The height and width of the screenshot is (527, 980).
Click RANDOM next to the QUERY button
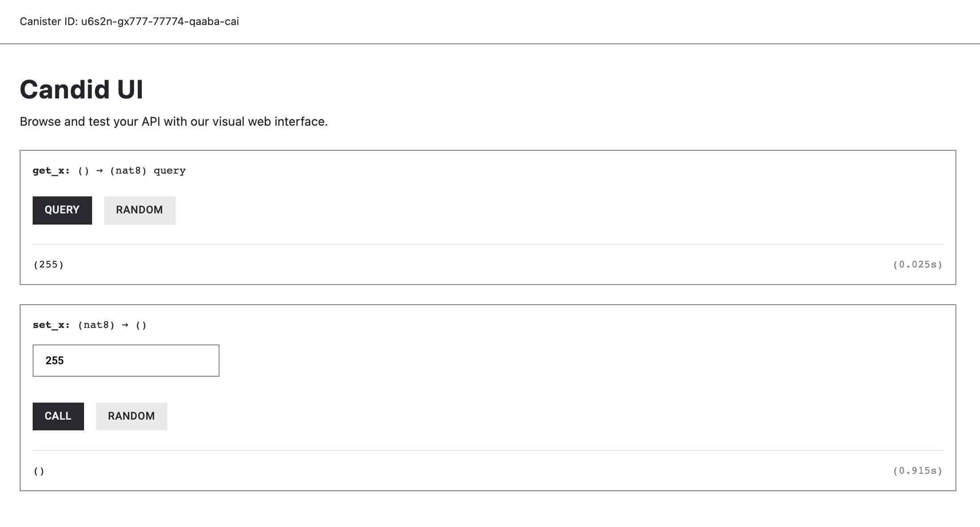(139, 210)
